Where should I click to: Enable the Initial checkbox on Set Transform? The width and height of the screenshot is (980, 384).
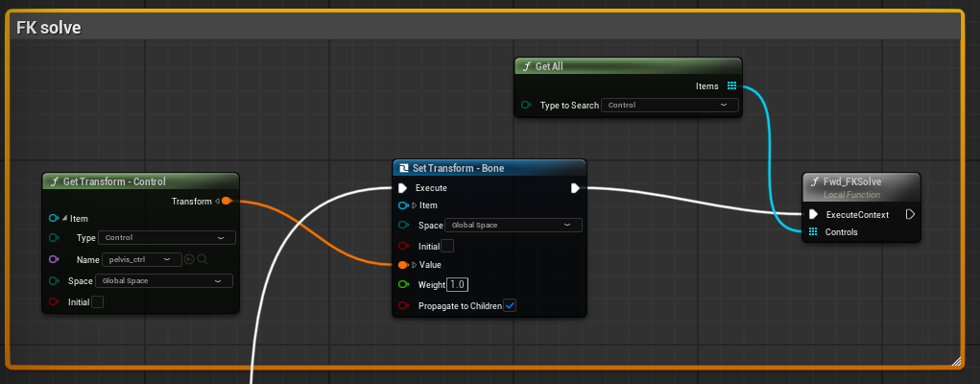pyautogui.click(x=447, y=246)
